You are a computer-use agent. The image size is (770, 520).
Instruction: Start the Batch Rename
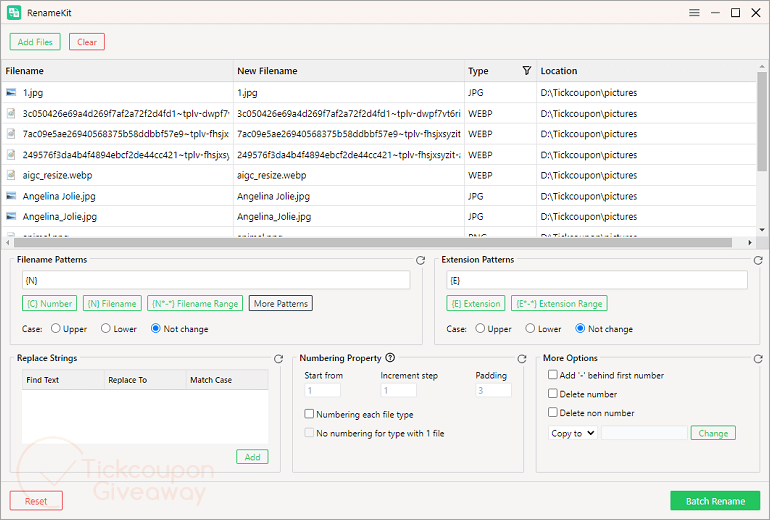(x=715, y=501)
